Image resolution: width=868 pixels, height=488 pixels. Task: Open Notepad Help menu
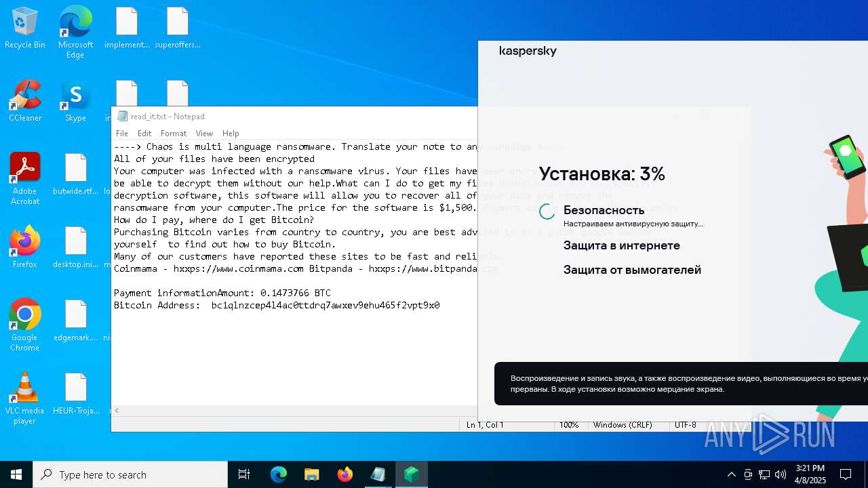pos(231,134)
